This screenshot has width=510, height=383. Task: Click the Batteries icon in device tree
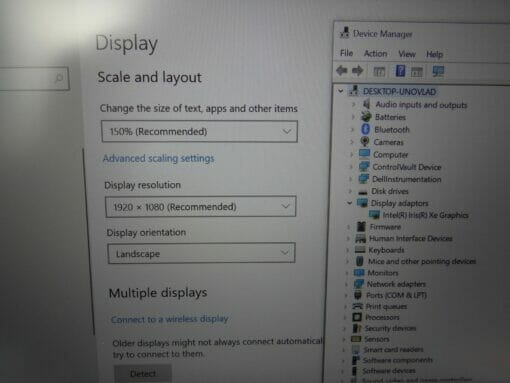coord(366,116)
